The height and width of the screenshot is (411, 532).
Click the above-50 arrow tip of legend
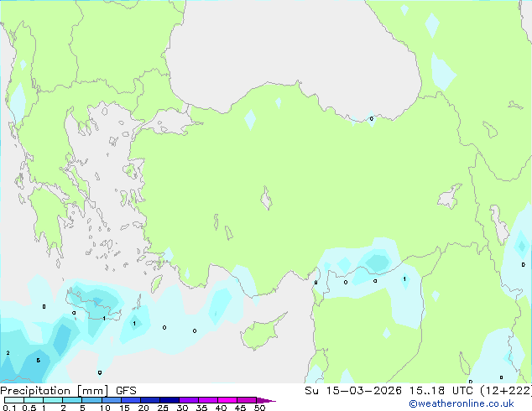(x=266, y=400)
